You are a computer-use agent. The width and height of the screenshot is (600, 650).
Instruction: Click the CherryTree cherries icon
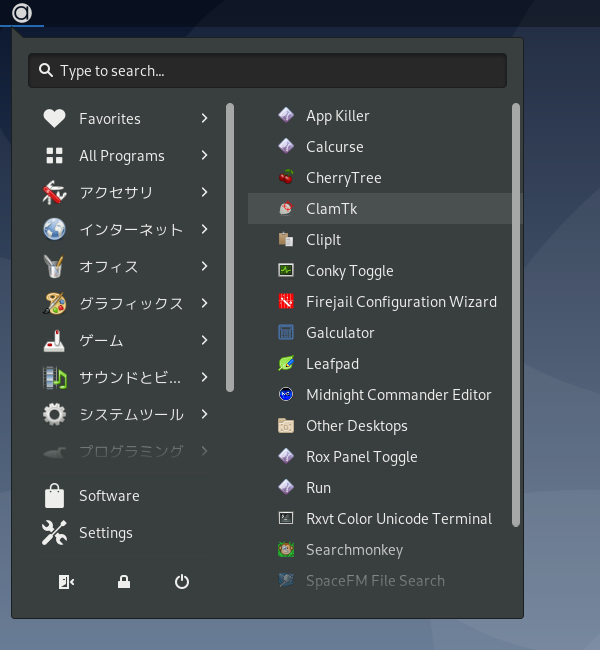point(286,177)
